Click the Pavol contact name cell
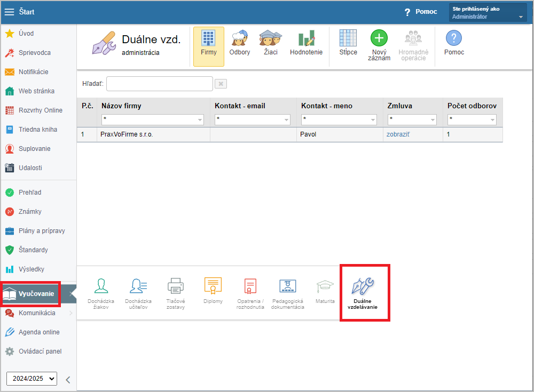 tap(340, 134)
